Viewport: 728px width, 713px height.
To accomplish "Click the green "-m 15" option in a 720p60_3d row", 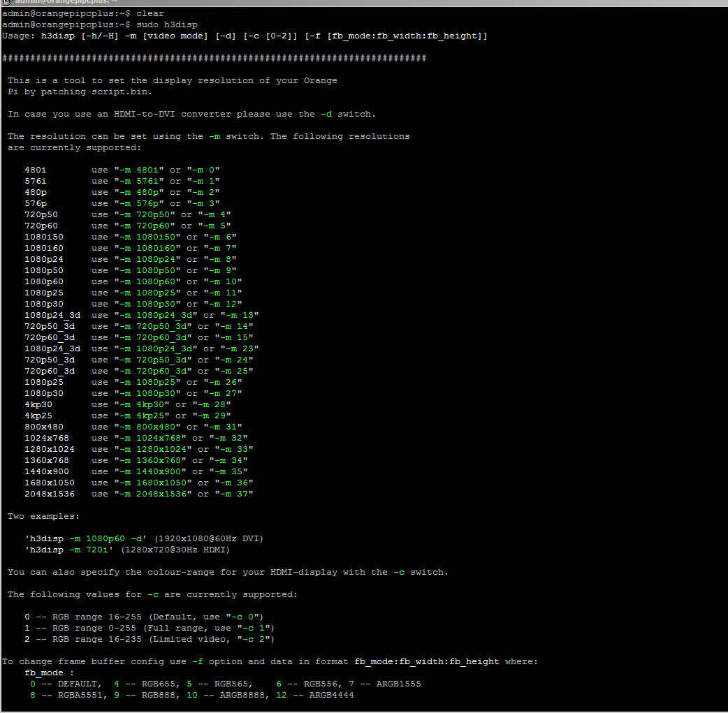I will pyautogui.click(x=234, y=337).
